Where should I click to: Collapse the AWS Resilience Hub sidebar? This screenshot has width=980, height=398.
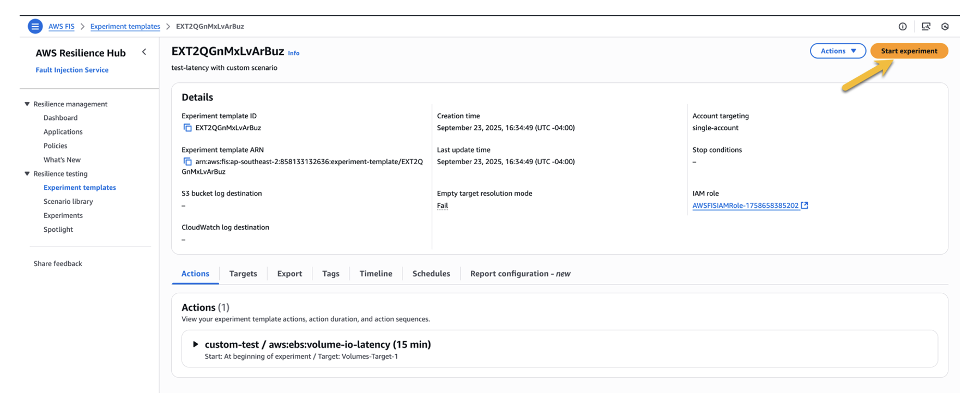coord(144,52)
